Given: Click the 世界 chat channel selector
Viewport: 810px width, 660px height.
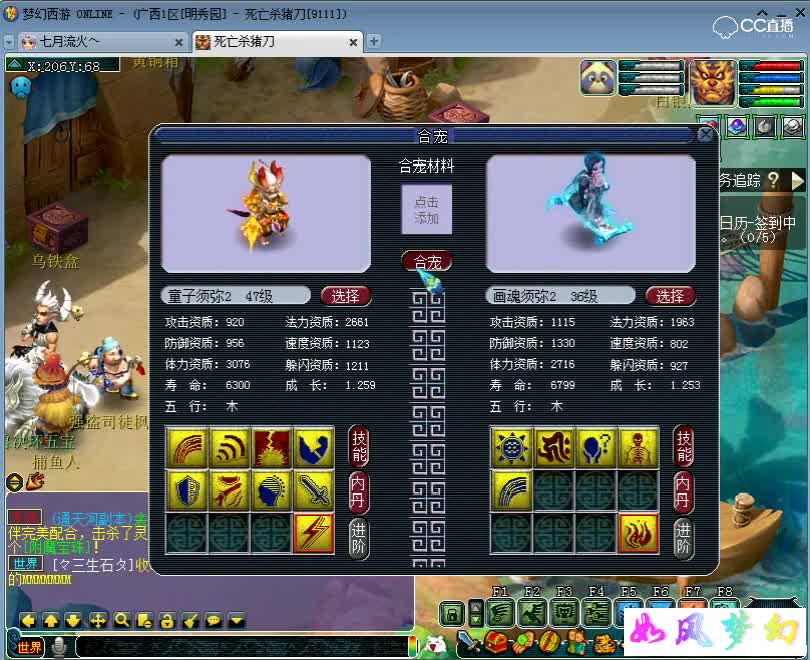Looking at the screenshot, I should tap(29, 647).
